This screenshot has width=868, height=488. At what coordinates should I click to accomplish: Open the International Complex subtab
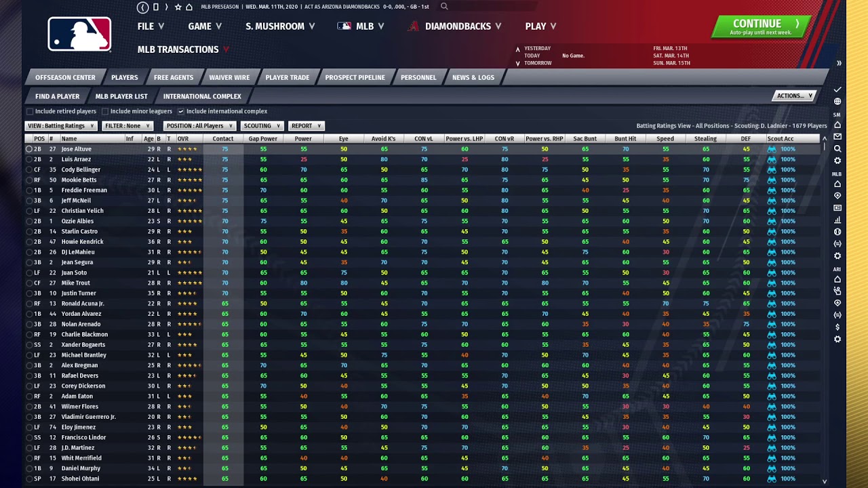[x=202, y=96]
